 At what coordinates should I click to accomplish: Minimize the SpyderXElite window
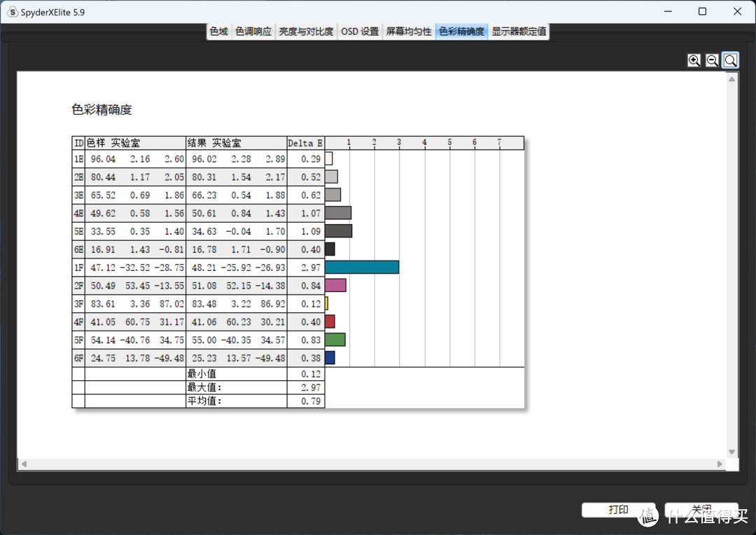click(668, 12)
